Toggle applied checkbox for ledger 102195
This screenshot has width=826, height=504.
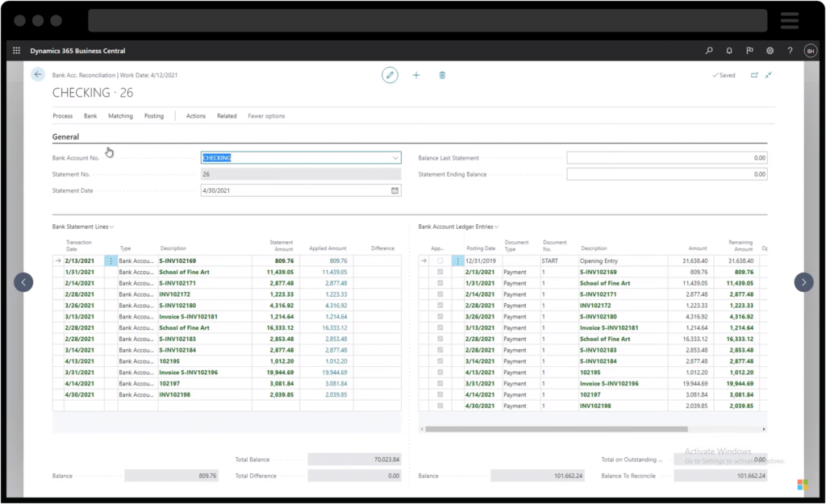(x=440, y=373)
